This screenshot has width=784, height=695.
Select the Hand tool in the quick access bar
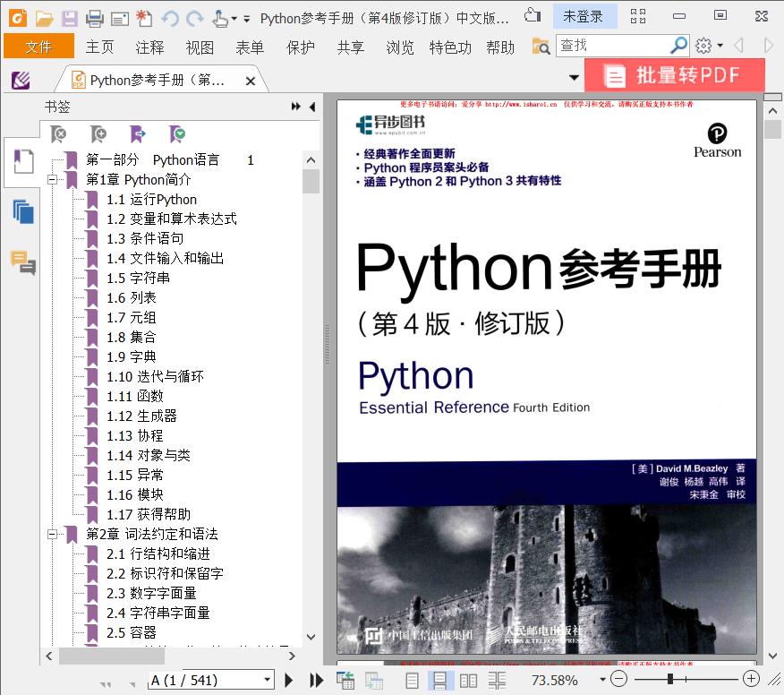coord(219,19)
